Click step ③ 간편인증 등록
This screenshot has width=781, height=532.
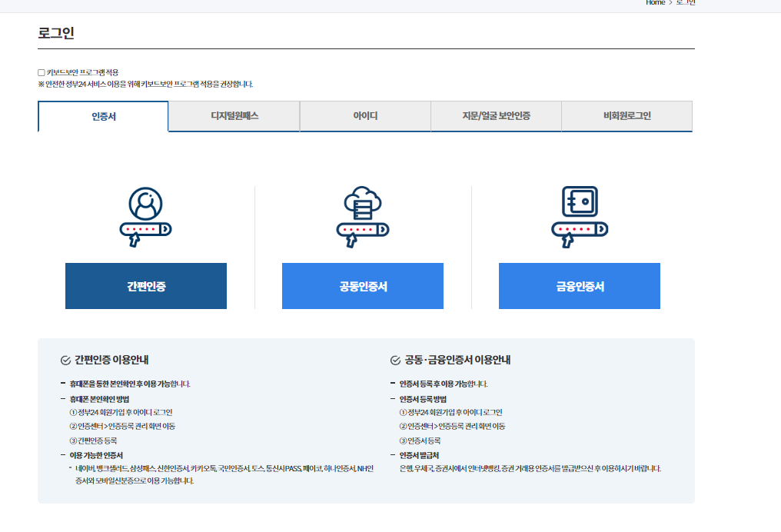[94, 441]
